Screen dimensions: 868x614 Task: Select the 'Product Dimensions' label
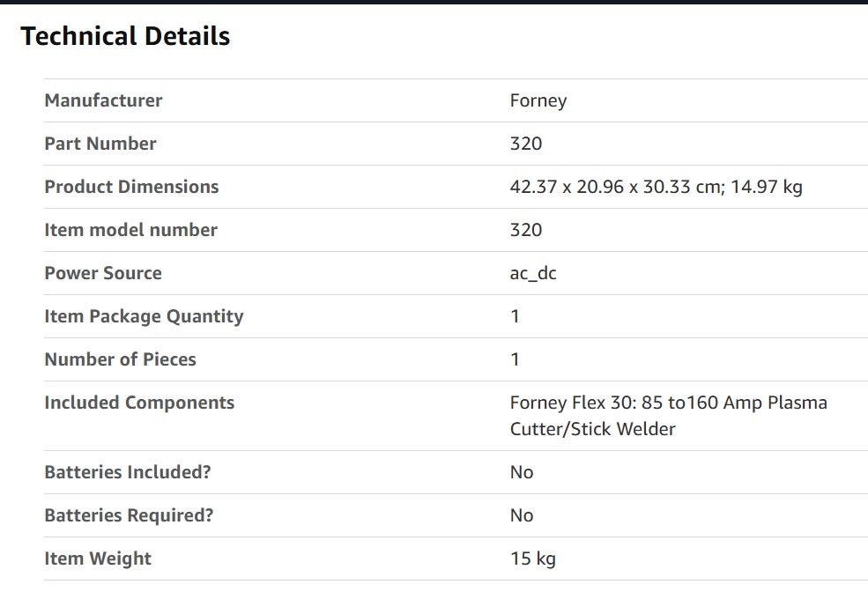(x=131, y=187)
